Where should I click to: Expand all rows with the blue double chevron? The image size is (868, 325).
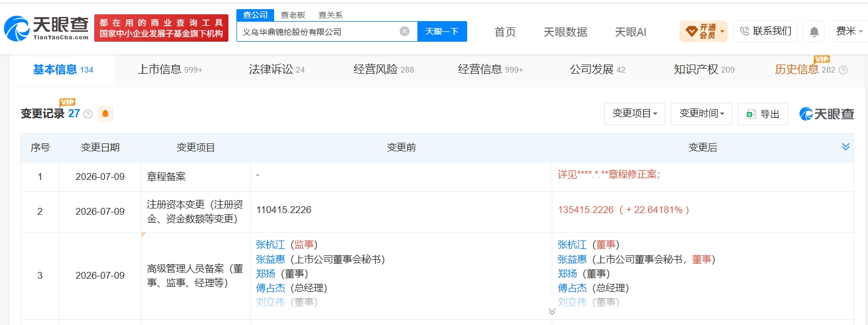pos(846,147)
